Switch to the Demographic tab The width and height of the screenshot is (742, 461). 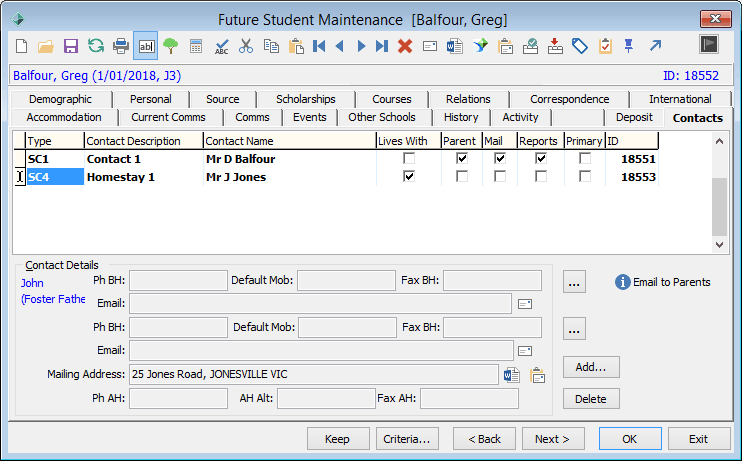tap(61, 99)
